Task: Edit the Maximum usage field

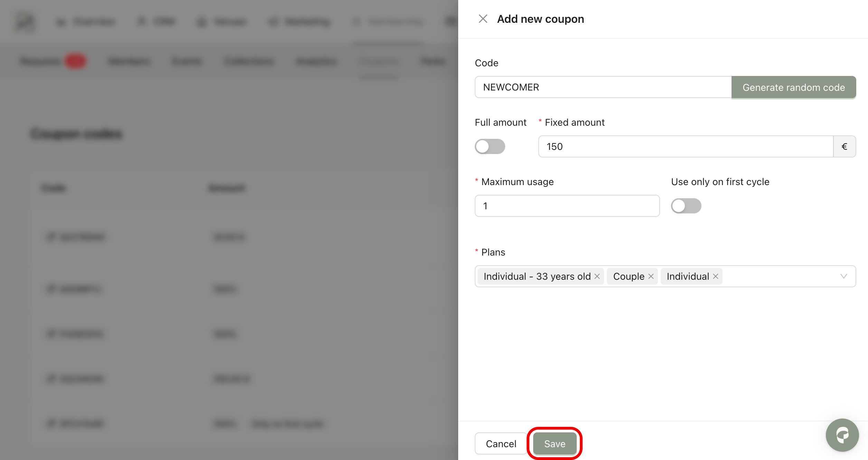Action: (567, 206)
